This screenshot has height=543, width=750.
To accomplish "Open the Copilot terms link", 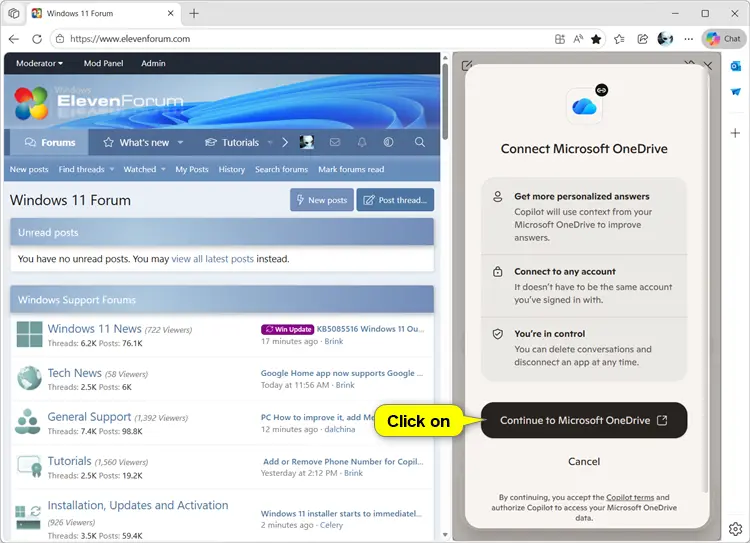I will tap(630, 497).
